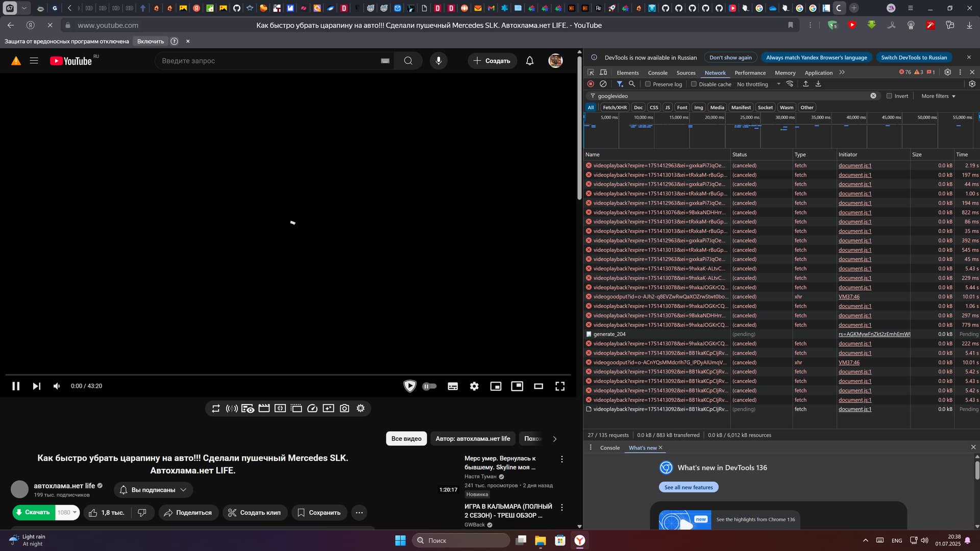Open Windows Start menu

401,540
